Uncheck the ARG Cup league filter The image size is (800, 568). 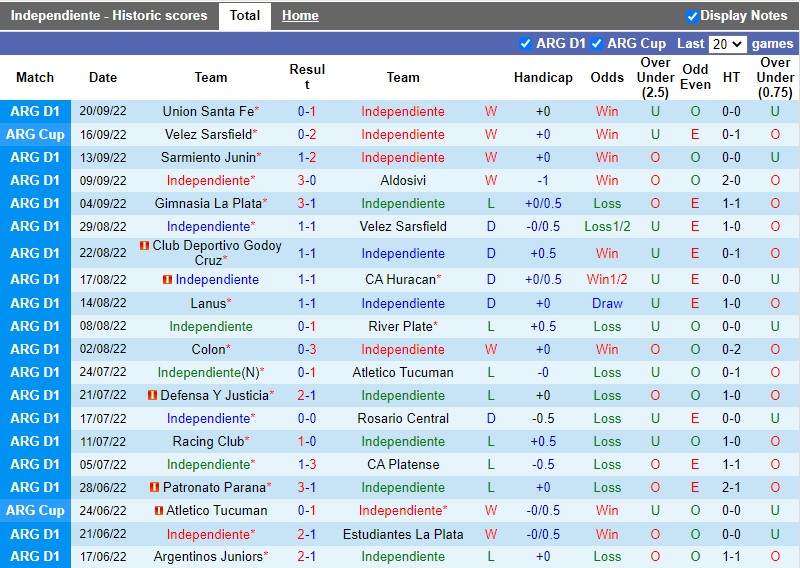(x=597, y=44)
